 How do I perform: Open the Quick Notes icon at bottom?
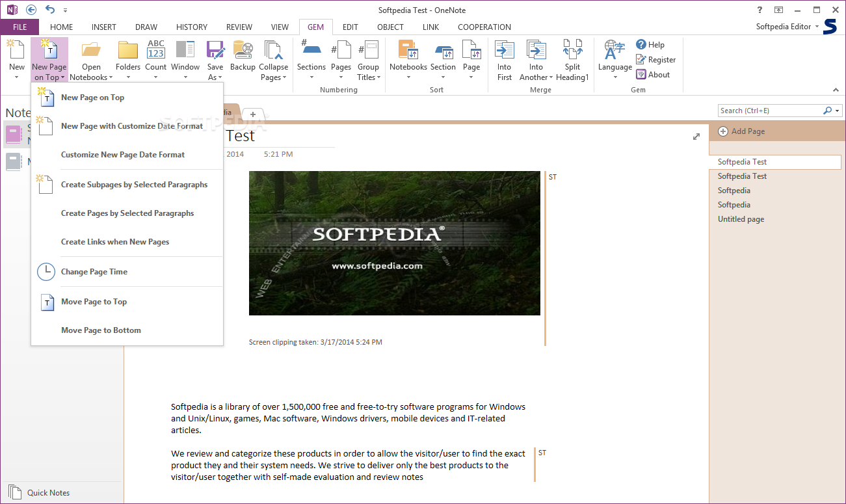(x=14, y=492)
